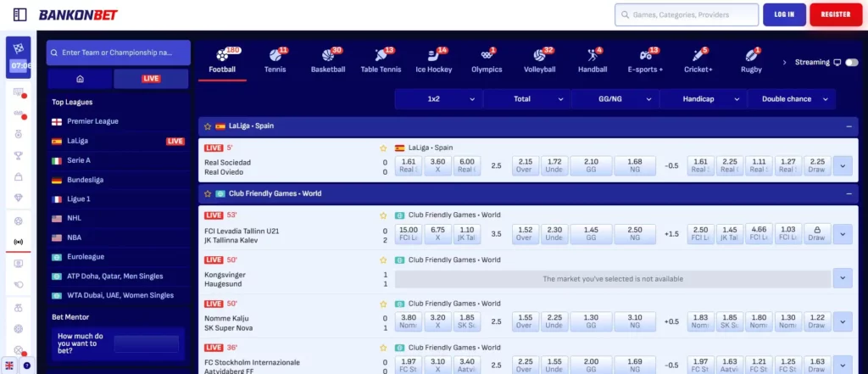The height and width of the screenshot is (374, 868).
Task: Open NBA from Top Leagues
Action: [119, 237]
